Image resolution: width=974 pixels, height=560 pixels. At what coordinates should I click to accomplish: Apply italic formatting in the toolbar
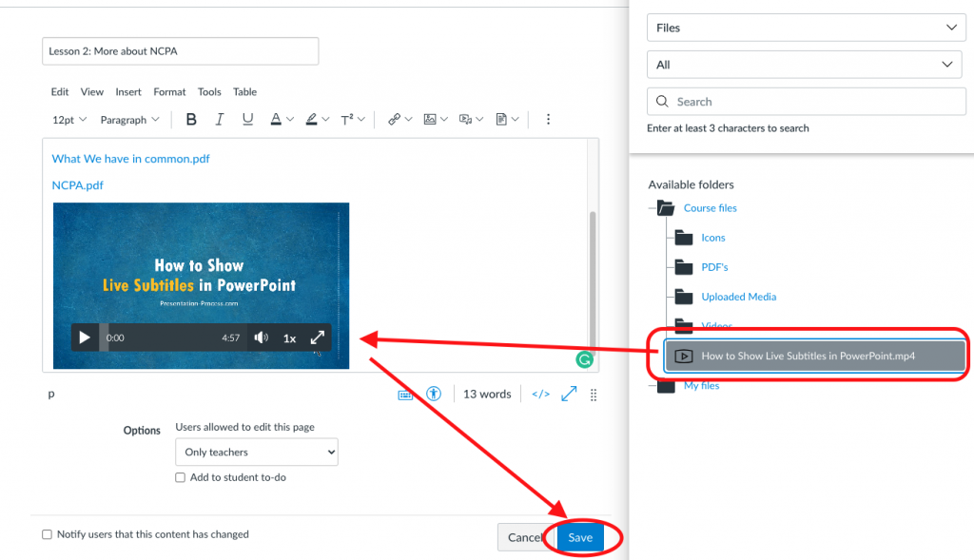click(x=219, y=120)
